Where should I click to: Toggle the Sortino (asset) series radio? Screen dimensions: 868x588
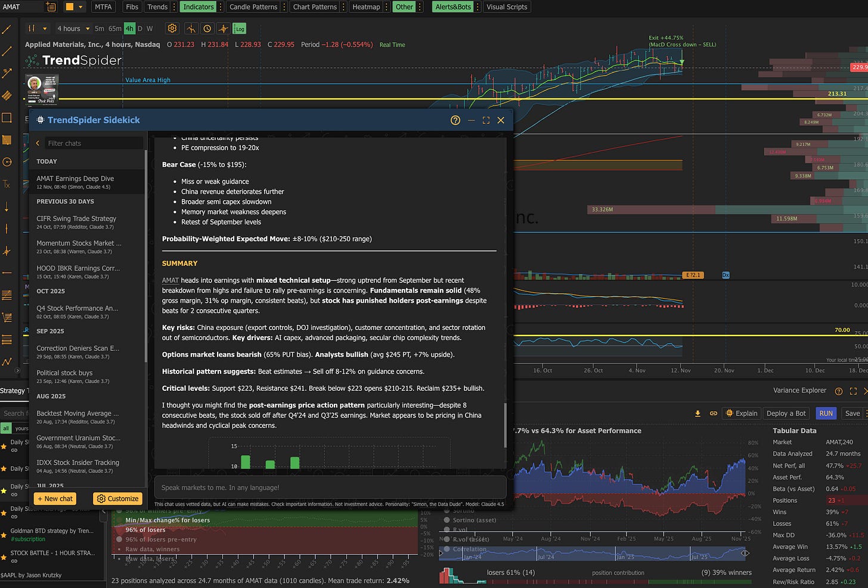447,520
